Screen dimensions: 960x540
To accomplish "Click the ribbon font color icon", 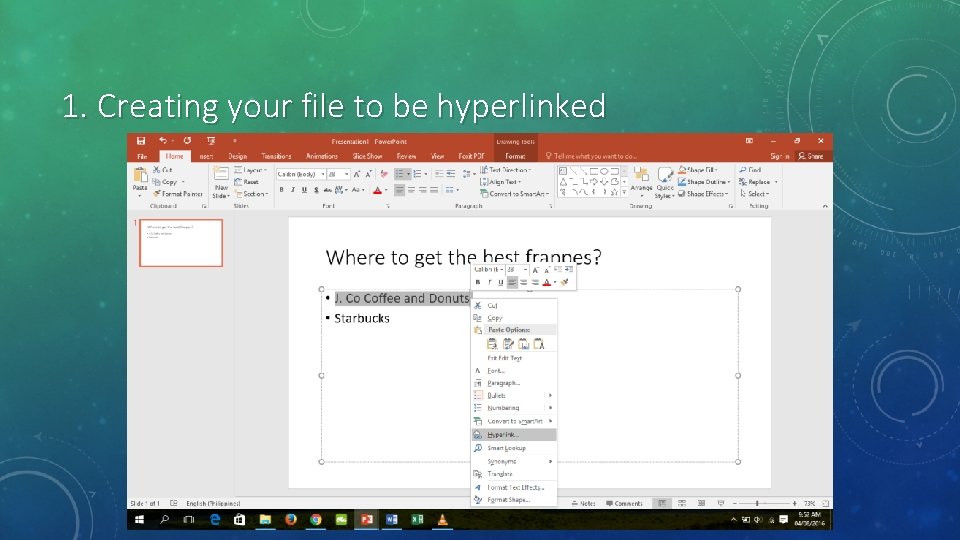I will pos(378,190).
